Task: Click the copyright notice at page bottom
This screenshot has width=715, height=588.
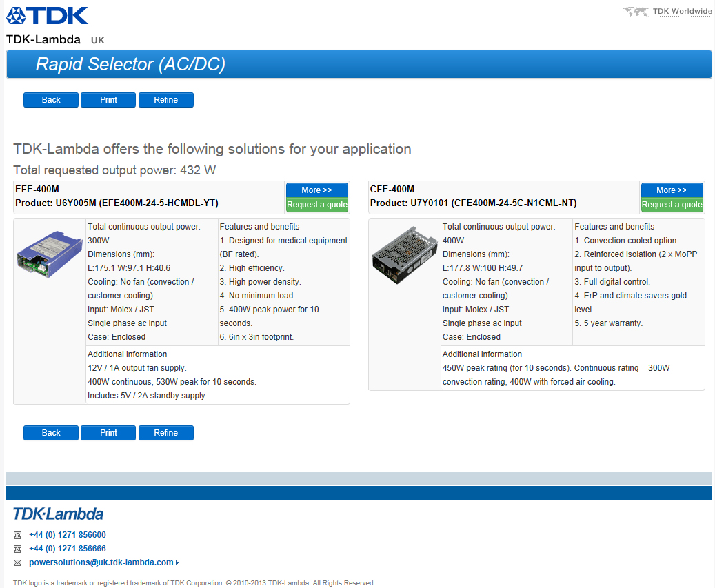Action: tap(193, 583)
